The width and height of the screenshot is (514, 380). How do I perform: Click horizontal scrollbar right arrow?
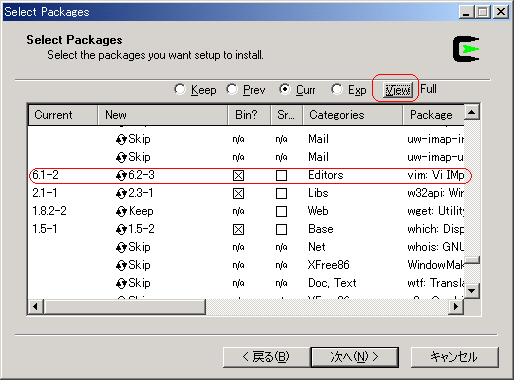455,307
